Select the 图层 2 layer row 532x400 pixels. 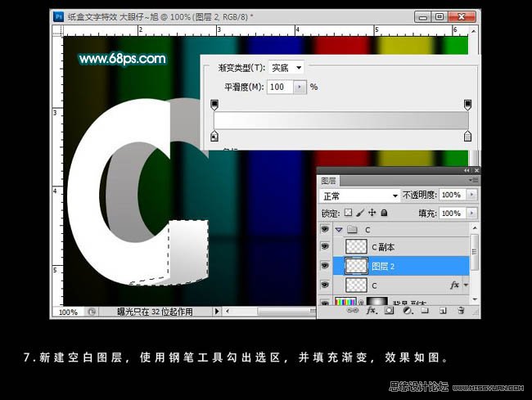click(x=401, y=266)
